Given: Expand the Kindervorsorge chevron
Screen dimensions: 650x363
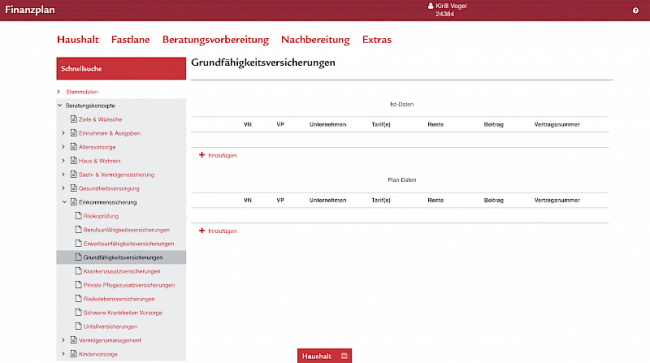Looking at the screenshot, I should [63, 354].
